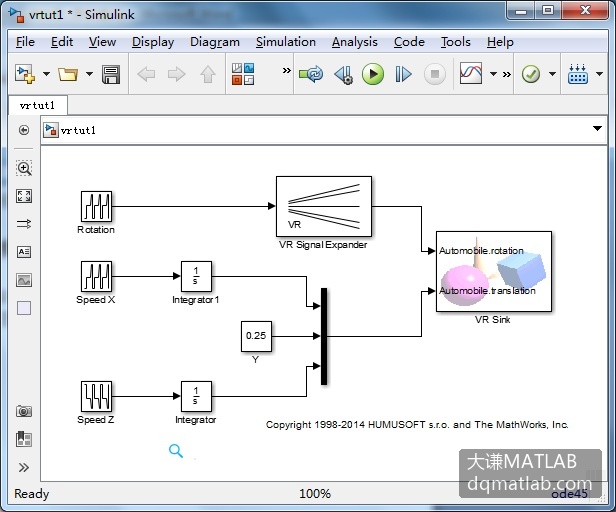Click the Fit to View palette icon
This screenshot has height=512, width=616.
tap(24, 196)
